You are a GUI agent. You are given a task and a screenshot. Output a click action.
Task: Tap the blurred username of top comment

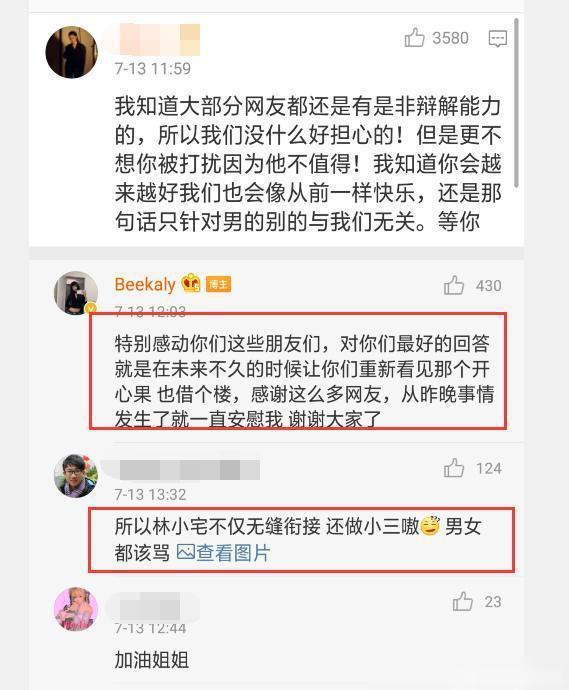[156, 40]
